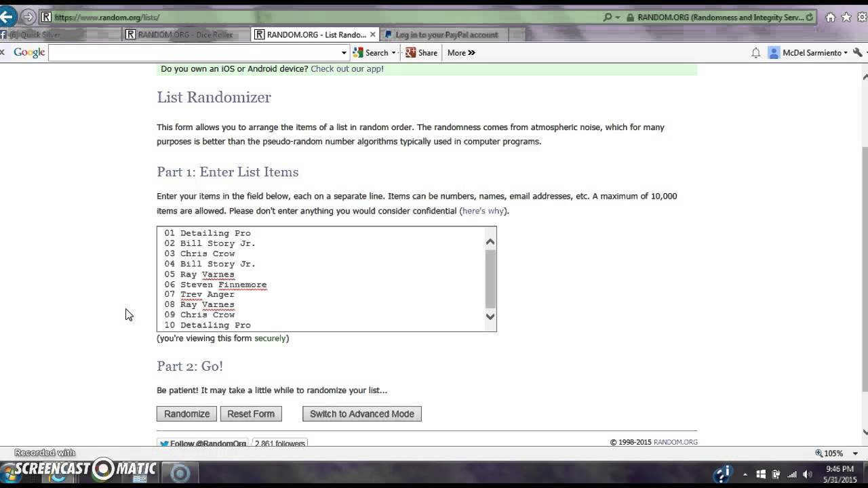
Task: Open the taskbar network signal icon
Action: coord(792,474)
